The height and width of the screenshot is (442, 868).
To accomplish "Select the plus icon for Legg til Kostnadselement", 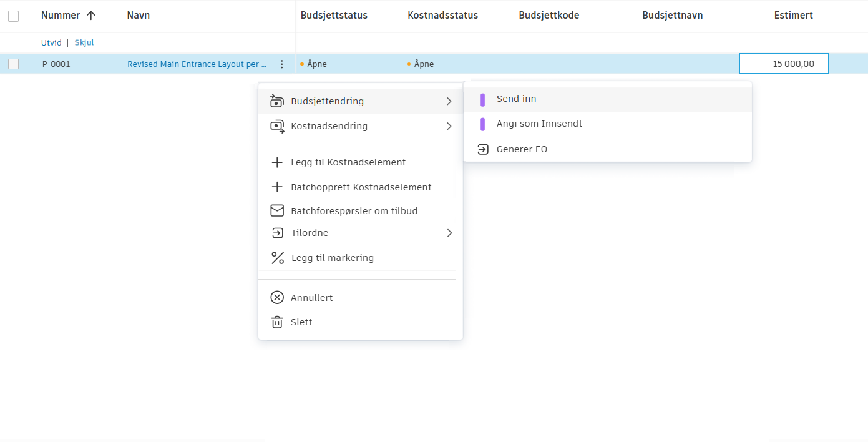I will click(277, 162).
